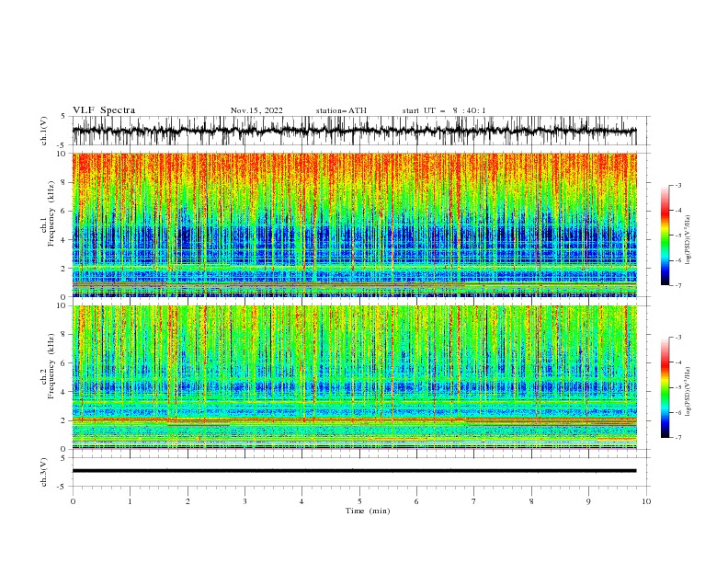Click inside the ch.1 spectrogram panel
This screenshot has width=728, height=563.
click(354, 224)
